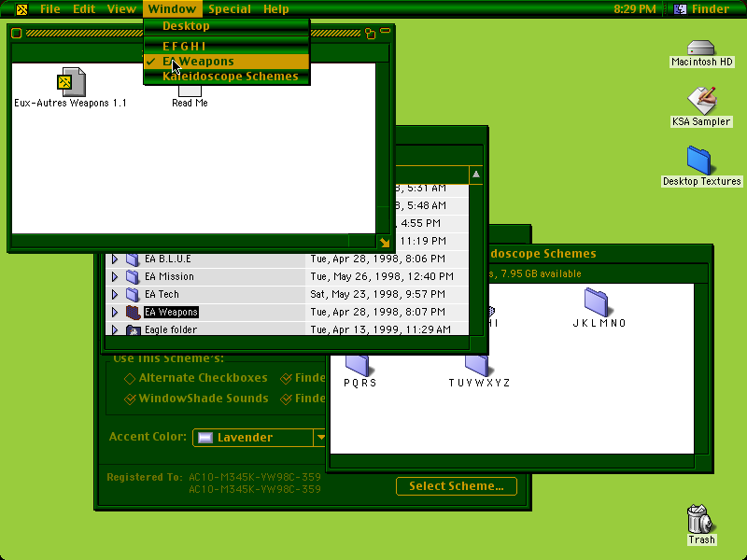Screen dimensions: 747x560
Task: Click the Read Me file label
Action: pos(190,103)
